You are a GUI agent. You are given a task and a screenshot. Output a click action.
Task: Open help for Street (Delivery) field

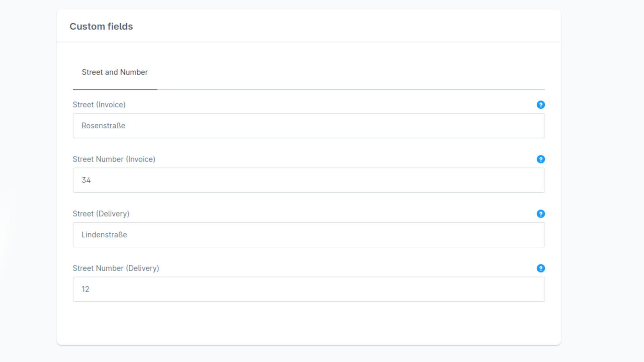point(541,214)
